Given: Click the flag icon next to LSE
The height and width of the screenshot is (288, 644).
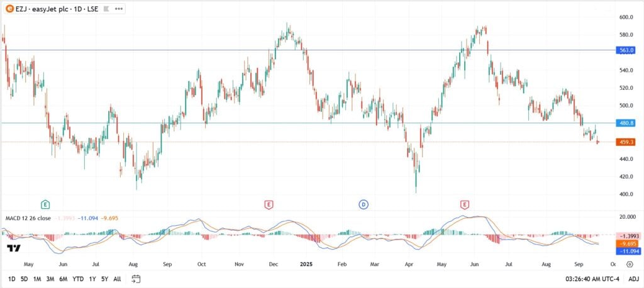Looking at the screenshot, I should [106, 8].
